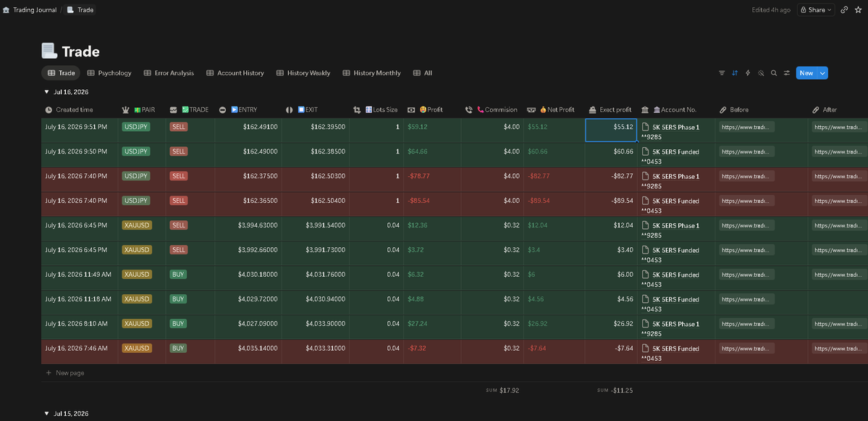This screenshot has width=868, height=421.
Task: Click the Trade breadcrumb item
Action: (80, 10)
